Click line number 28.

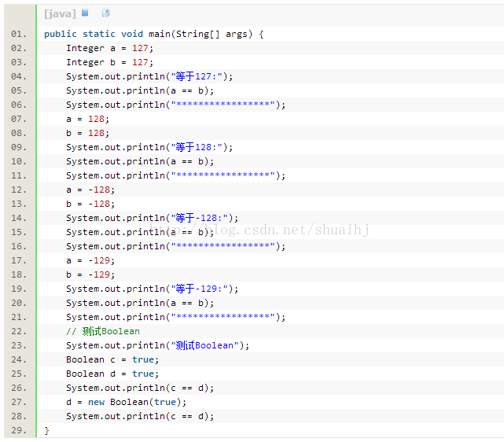coord(19,416)
